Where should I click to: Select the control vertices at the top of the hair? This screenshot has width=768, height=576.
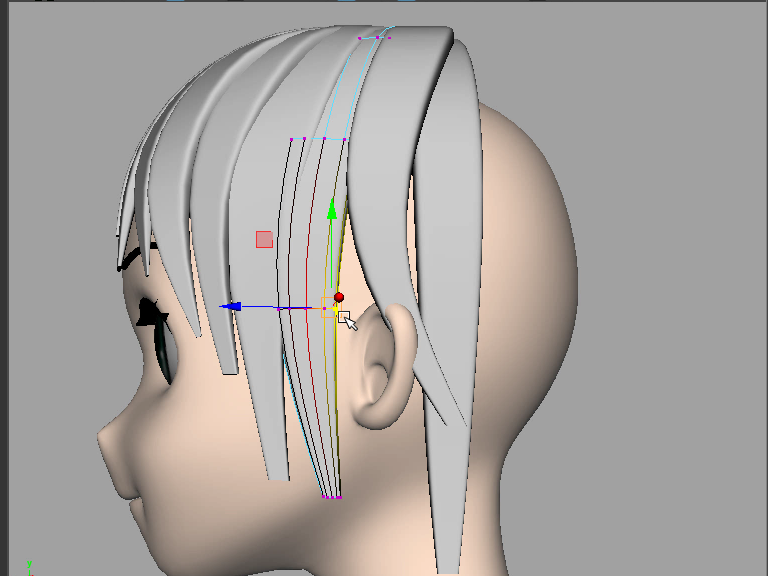[374, 38]
